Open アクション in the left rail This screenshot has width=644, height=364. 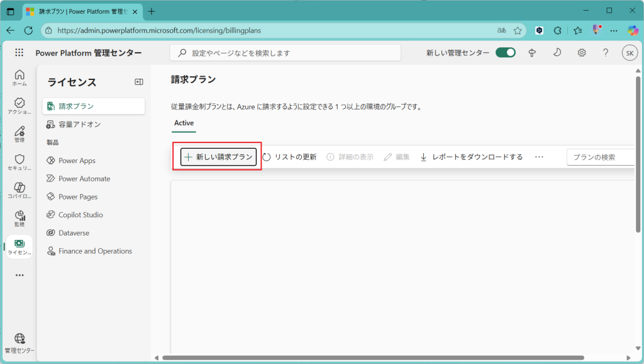point(19,106)
